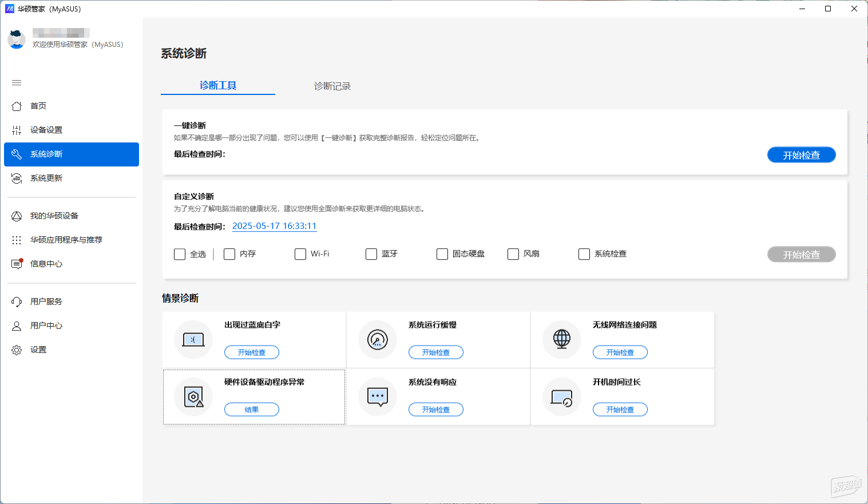
Task: Click the 情景诊断 section heading
Action: 180,298
